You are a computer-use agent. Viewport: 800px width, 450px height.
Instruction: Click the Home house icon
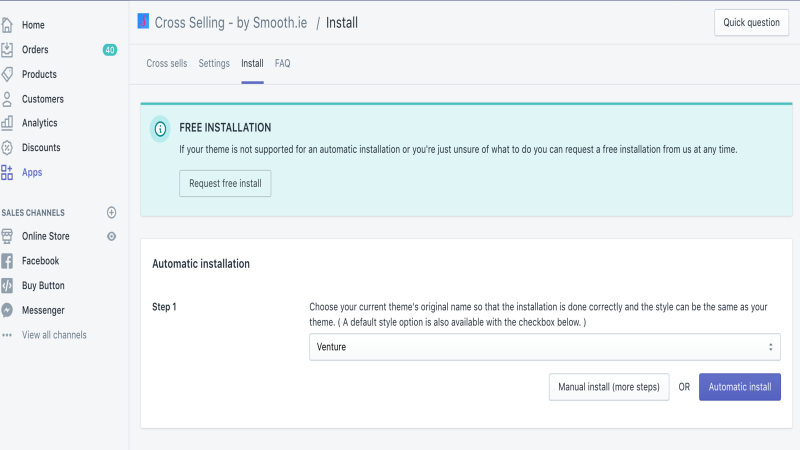point(7,25)
